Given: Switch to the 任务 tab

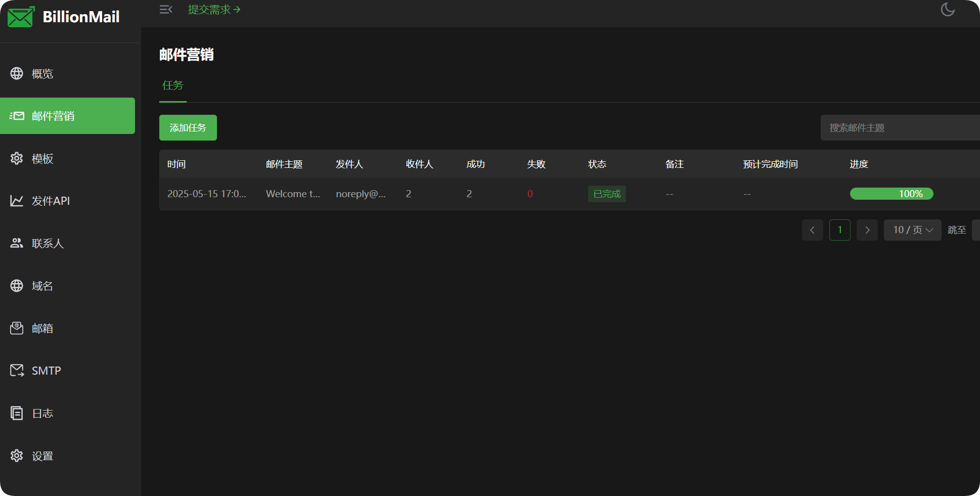Looking at the screenshot, I should click(x=173, y=85).
